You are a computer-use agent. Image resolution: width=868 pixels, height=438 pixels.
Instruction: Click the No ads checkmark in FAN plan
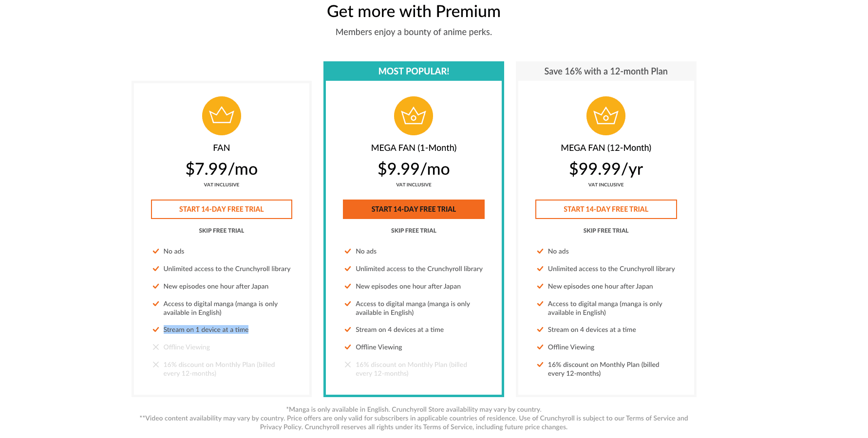[x=156, y=251]
